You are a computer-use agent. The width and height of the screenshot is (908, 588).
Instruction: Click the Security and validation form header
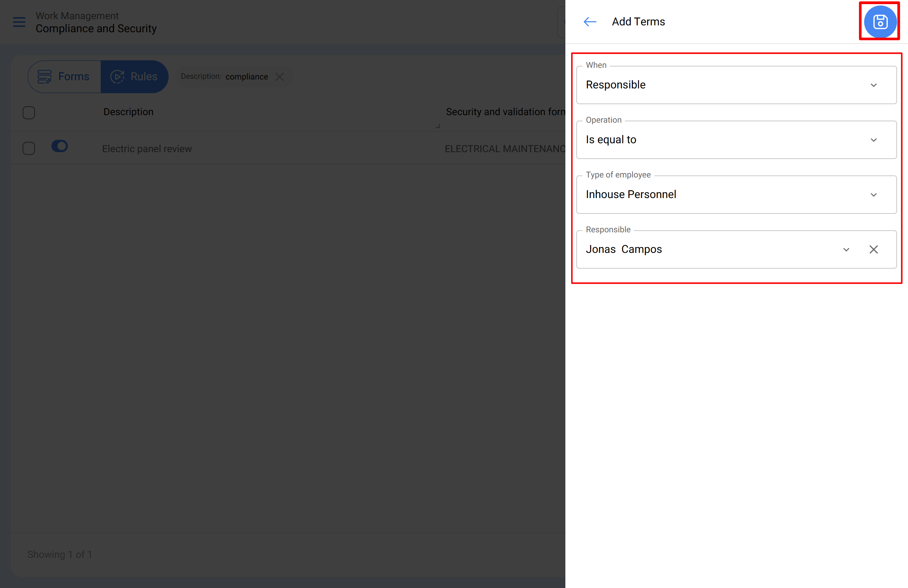point(505,112)
